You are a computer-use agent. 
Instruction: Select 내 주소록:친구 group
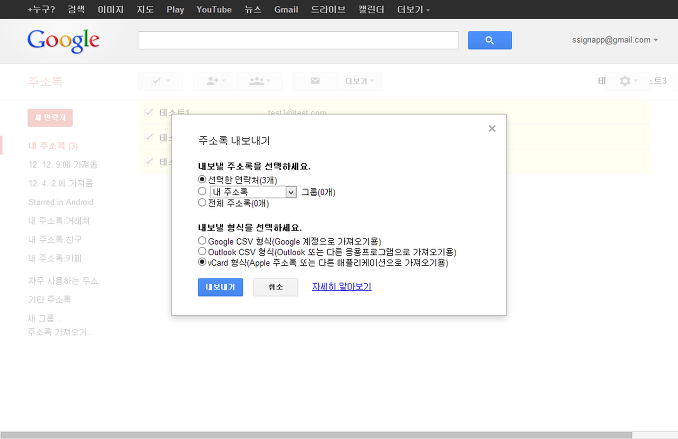click(55, 239)
